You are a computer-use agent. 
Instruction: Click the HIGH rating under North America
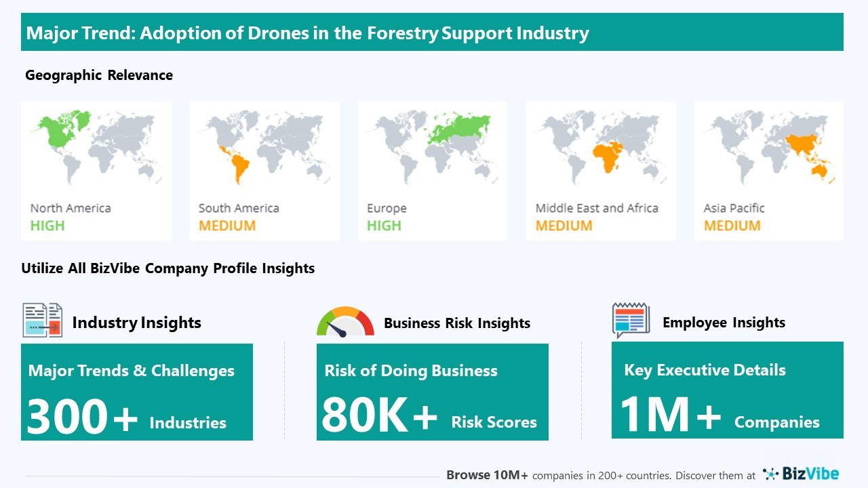(x=47, y=226)
